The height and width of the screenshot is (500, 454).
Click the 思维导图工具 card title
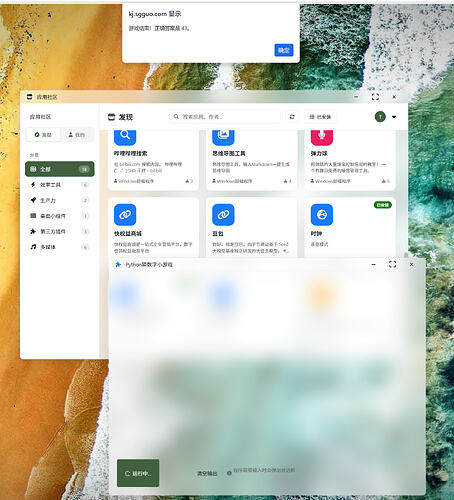229,153
